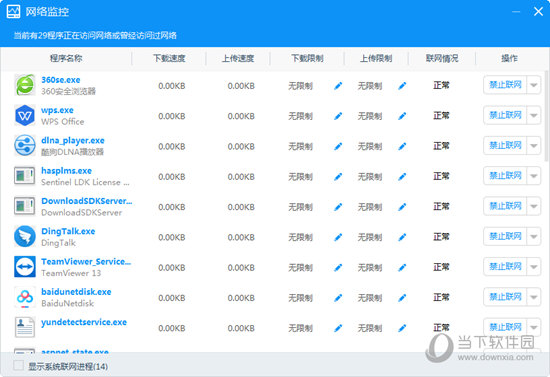Image resolution: width=550 pixels, height=377 pixels.
Task: Click 禁止联网 button for TeamViewer_Service
Action: [505, 267]
